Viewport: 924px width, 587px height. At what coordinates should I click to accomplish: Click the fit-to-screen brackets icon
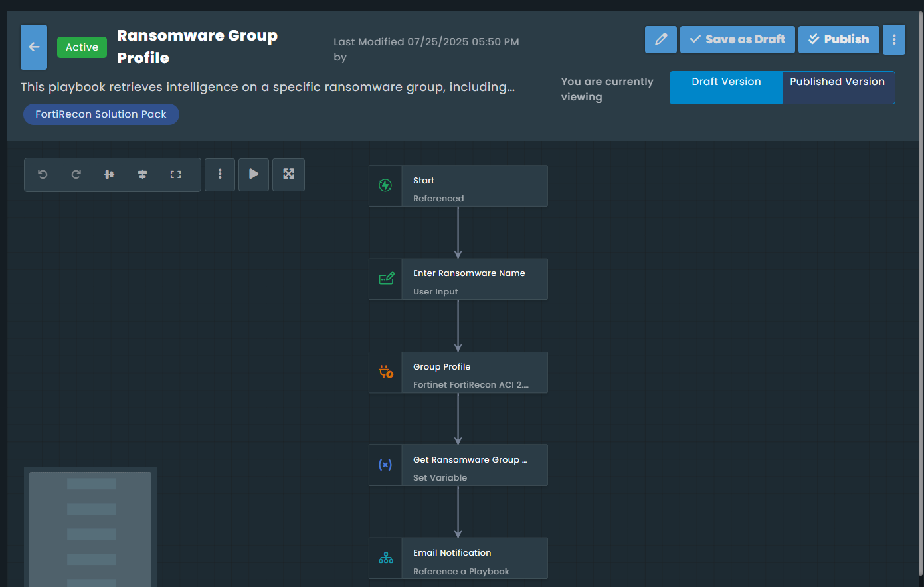pyautogui.click(x=175, y=174)
